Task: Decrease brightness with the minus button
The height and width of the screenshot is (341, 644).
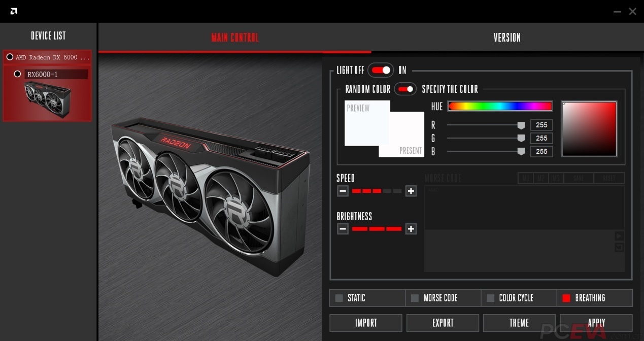Action: 343,229
